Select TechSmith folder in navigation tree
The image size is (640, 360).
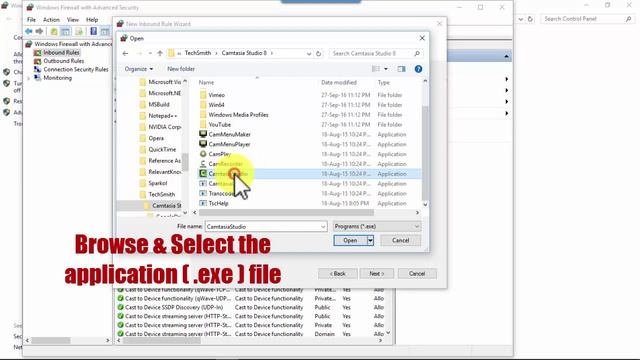(161, 194)
